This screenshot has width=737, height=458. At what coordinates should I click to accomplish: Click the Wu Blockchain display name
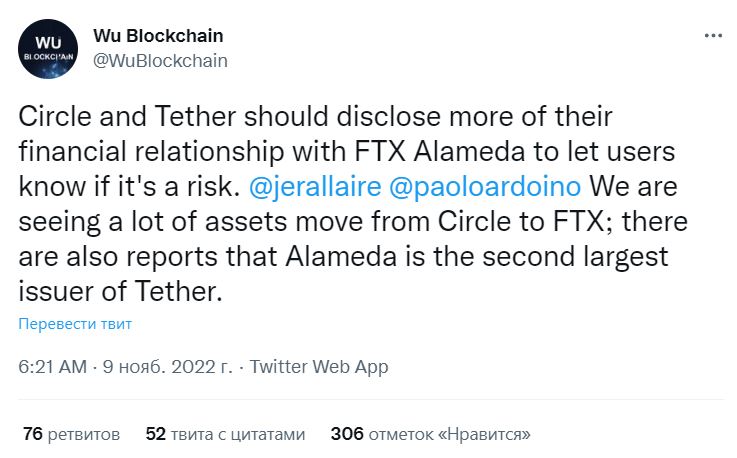[x=158, y=36]
